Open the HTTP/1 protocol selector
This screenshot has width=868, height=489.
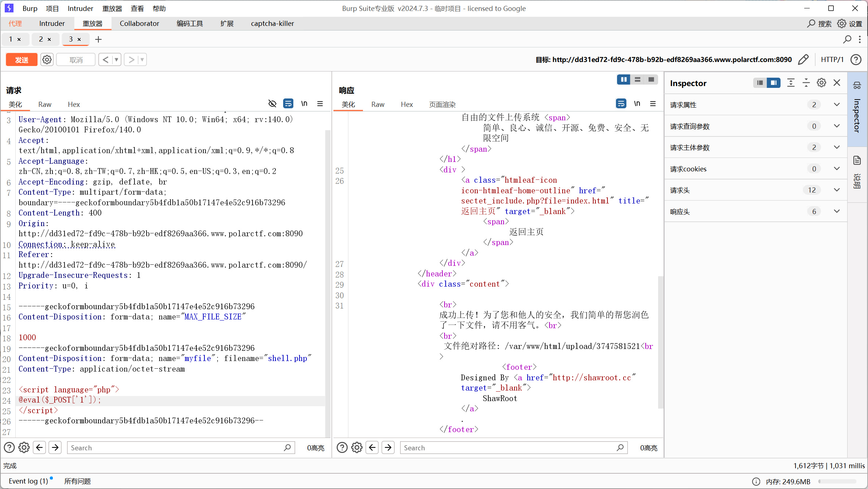832,59
